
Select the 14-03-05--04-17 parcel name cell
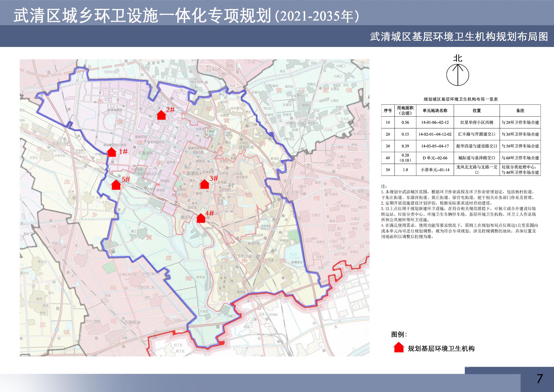point(435,146)
